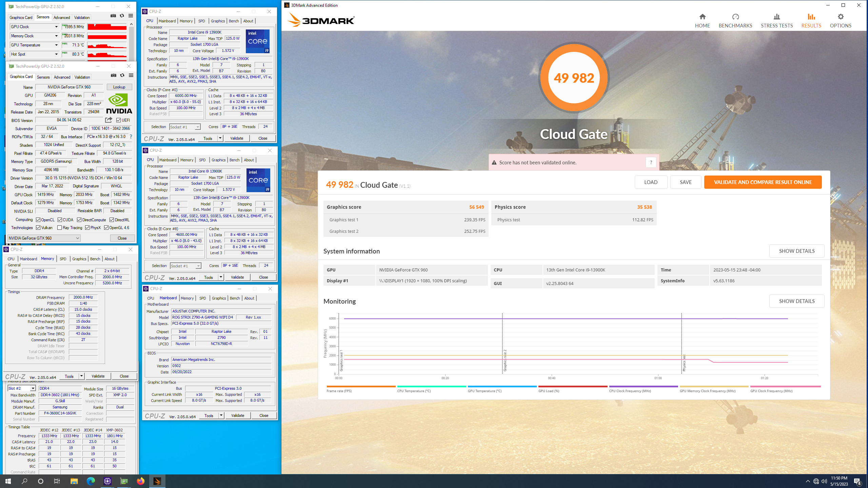Open the Graphics tab in CPU-Z Mainboard window

tap(219, 298)
